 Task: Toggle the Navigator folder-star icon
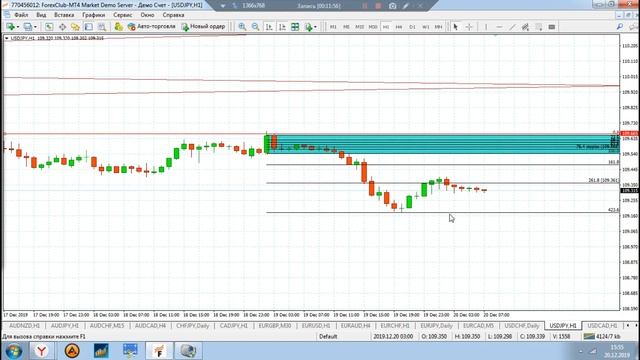[x=75, y=27]
